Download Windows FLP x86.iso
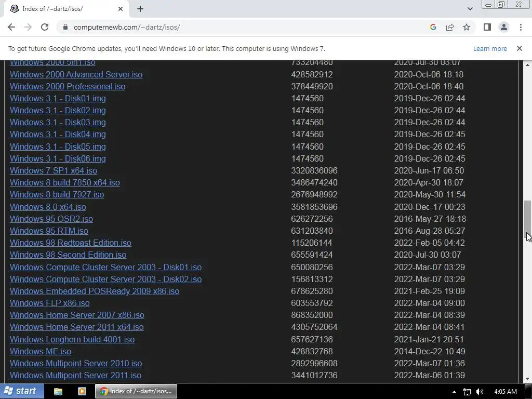Screen dimensions: 532x399 [49, 303]
